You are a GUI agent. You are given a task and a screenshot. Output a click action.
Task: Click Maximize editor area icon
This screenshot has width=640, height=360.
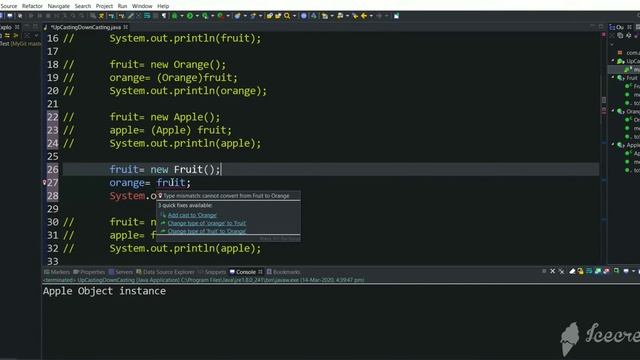point(601,27)
